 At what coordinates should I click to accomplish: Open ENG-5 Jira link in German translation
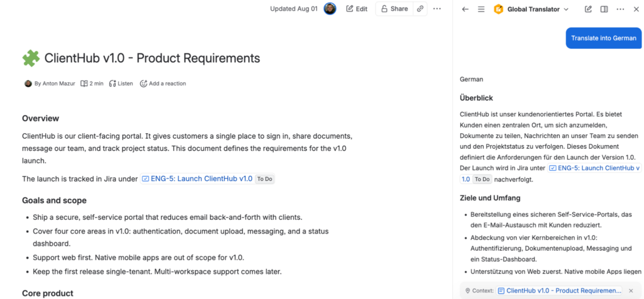[594, 168]
